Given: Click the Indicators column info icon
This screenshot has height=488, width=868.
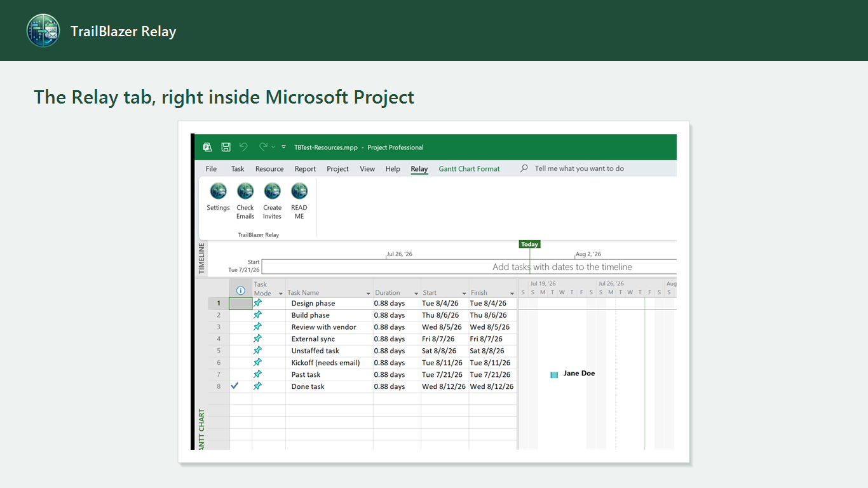Looking at the screenshot, I should pyautogui.click(x=240, y=290).
